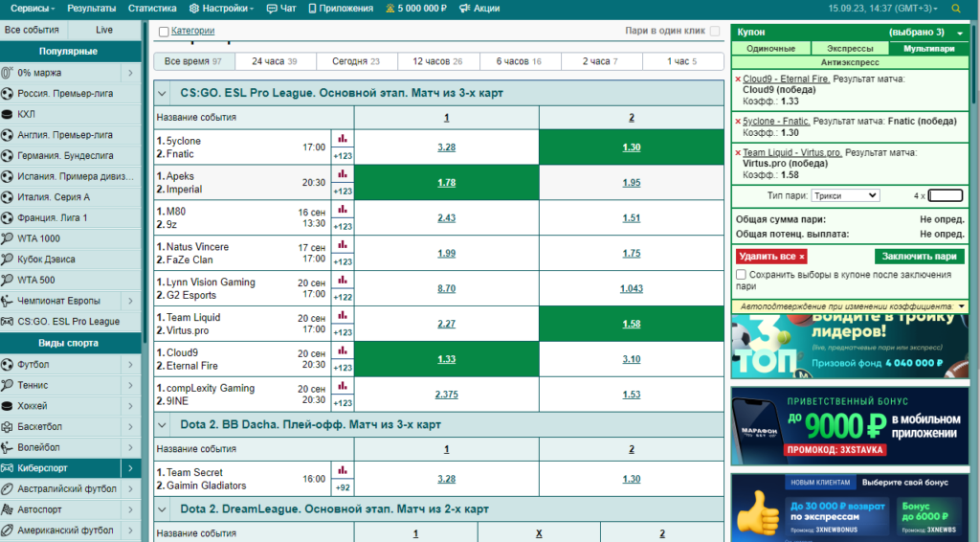Click the Australian football icon beside Австралийский футбол

pyautogui.click(x=8, y=489)
